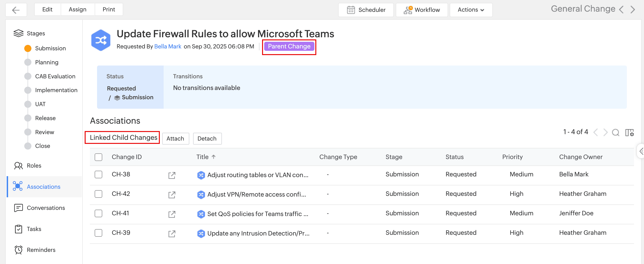This screenshot has height=264, width=644.
Task: Collapse right side panel with double chevron
Action: (641, 151)
